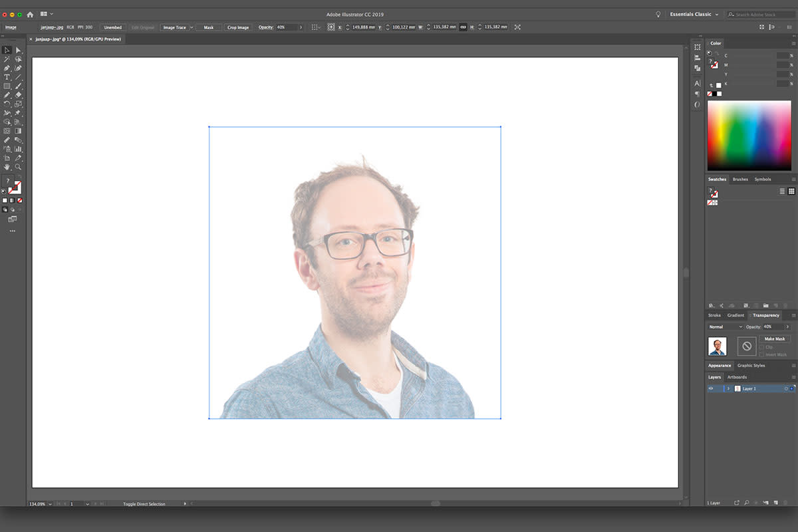Select the Width/Warp tool
The image size is (798, 532).
(7, 113)
